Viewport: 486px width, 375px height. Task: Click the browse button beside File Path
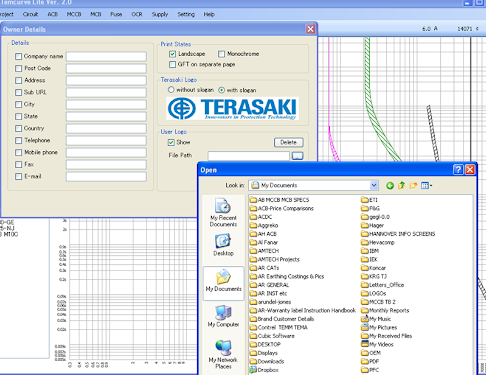click(297, 156)
